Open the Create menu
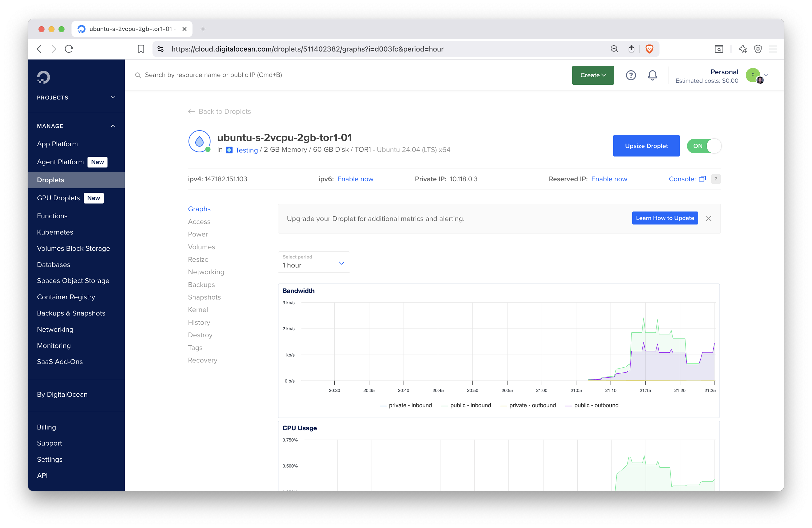This screenshot has width=812, height=528. coord(592,75)
